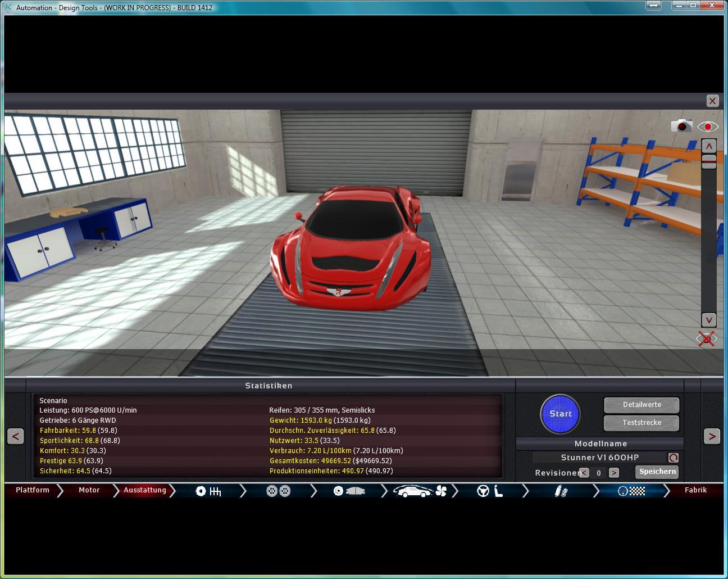The height and width of the screenshot is (579, 728).
Task: Click the refresh icon beside the model name
Action: click(x=673, y=458)
